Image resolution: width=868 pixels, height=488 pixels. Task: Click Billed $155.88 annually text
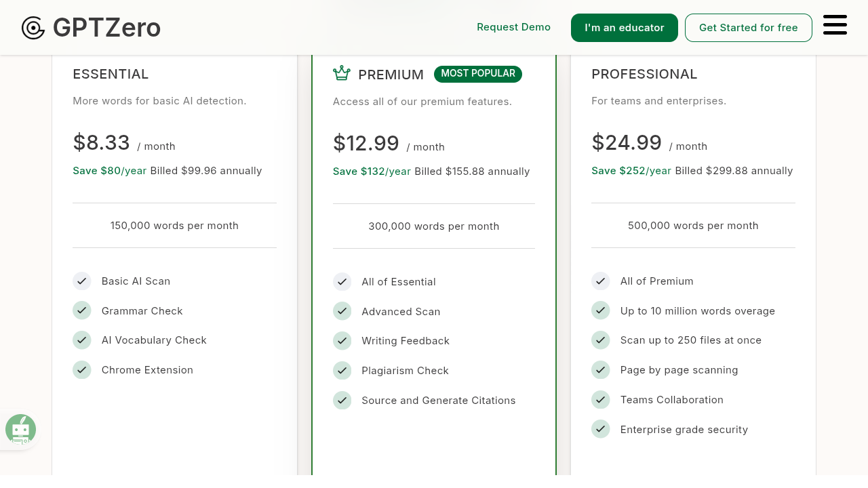pyautogui.click(x=472, y=171)
